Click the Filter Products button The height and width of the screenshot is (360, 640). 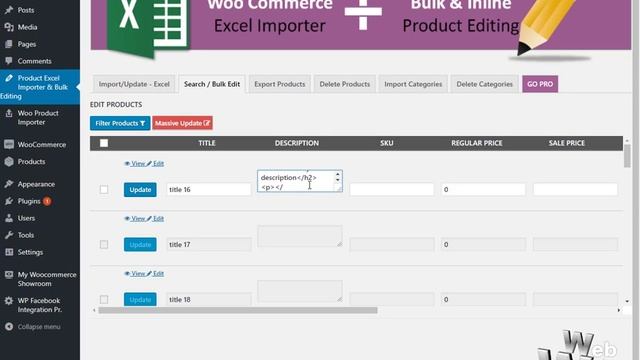pyautogui.click(x=120, y=123)
